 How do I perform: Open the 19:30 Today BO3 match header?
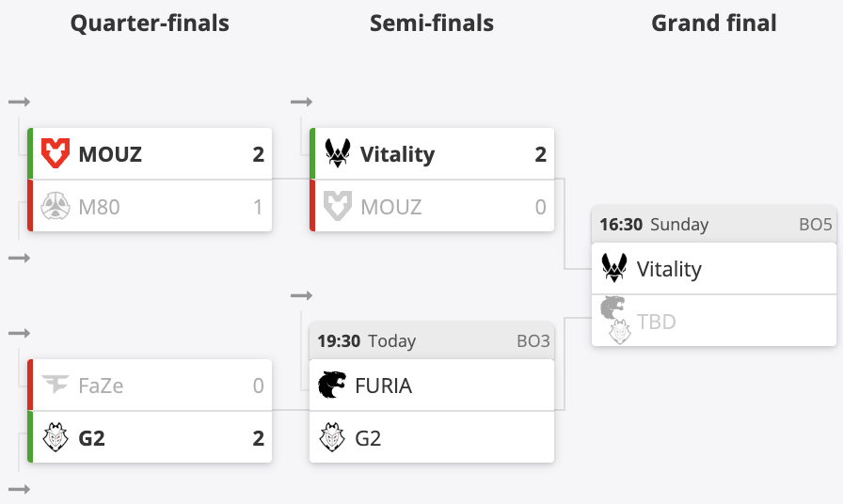[432, 340]
